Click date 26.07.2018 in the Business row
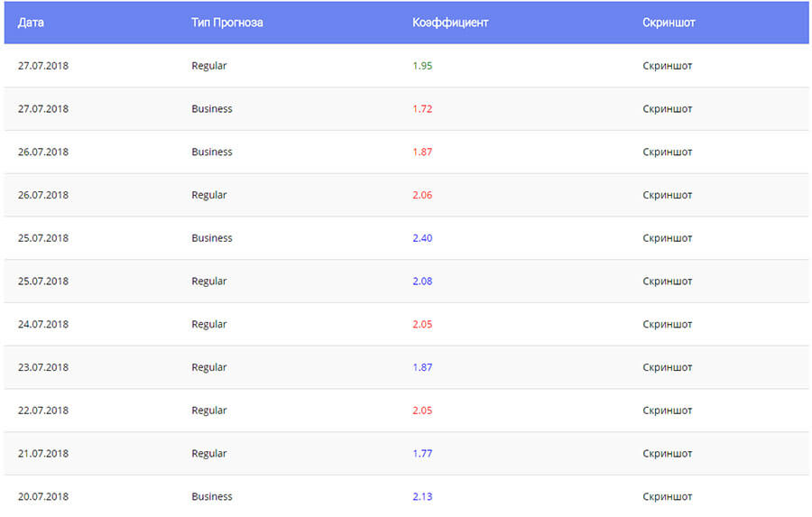The height and width of the screenshot is (517, 812). pyautogui.click(x=43, y=152)
